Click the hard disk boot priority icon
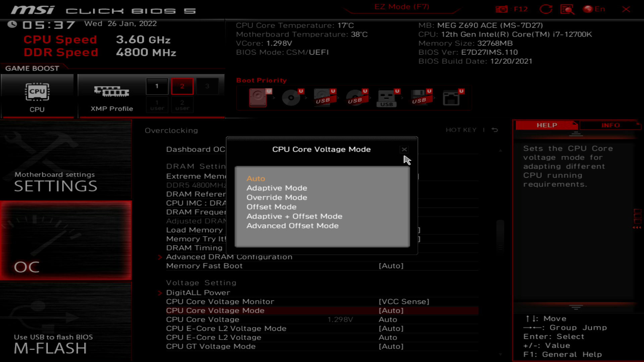Viewport: 644px width, 362px height. tap(258, 98)
